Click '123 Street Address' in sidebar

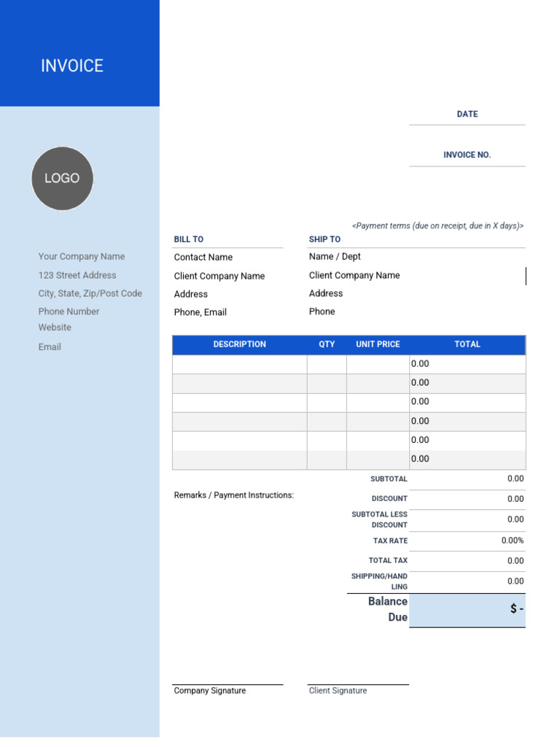click(77, 275)
